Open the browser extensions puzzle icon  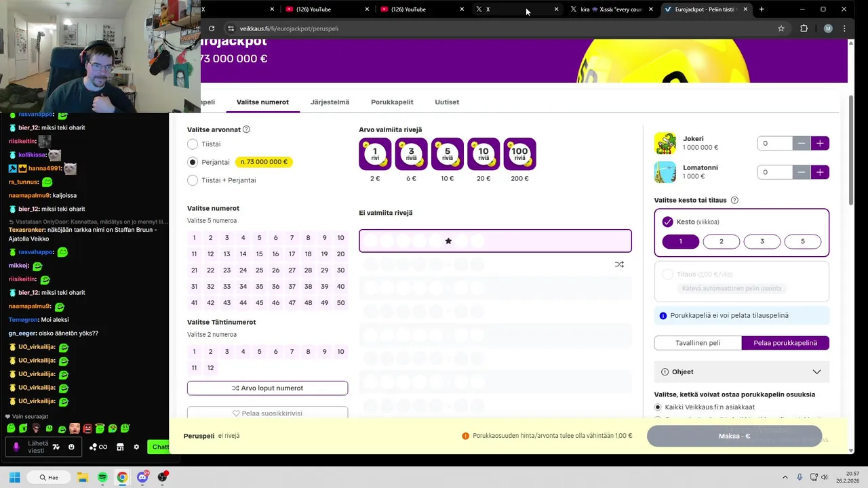pos(804,28)
